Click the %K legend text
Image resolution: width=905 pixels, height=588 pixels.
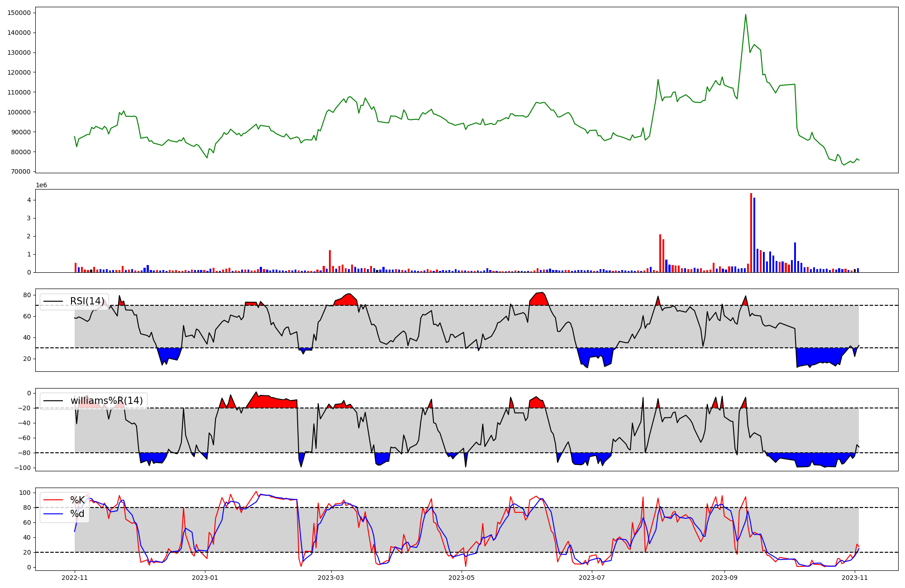[x=77, y=500]
